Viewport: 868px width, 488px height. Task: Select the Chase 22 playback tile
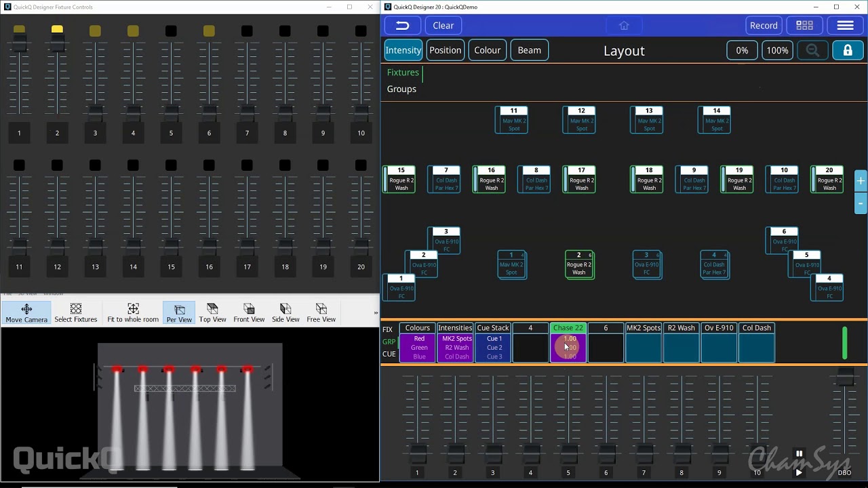tap(568, 342)
